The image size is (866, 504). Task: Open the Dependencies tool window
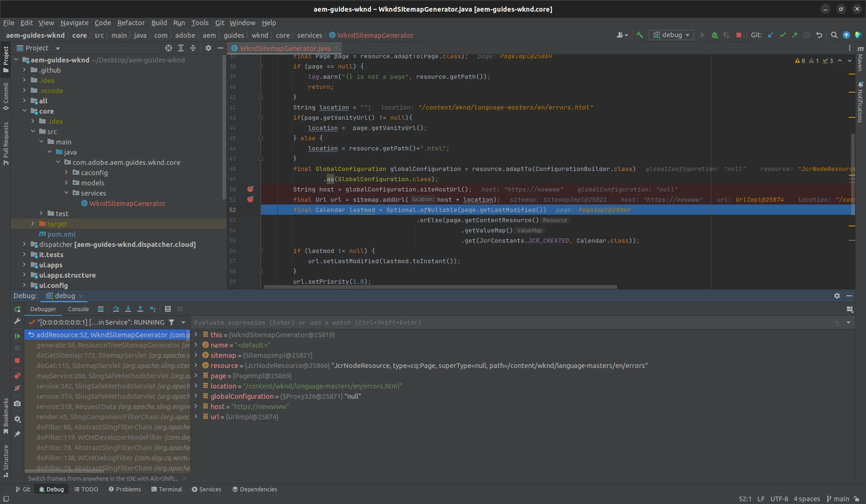pyautogui.click(x=254, y=489)
